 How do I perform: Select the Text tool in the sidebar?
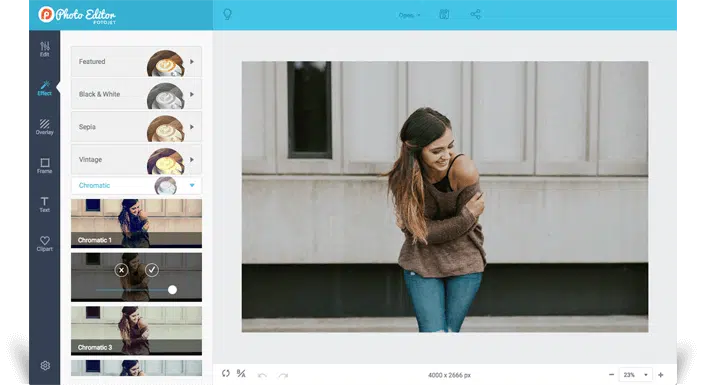coord(44,204)
